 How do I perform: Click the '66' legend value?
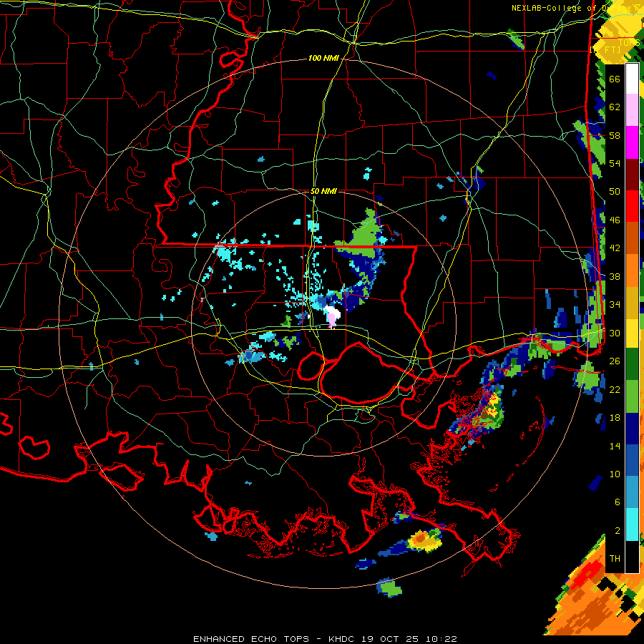click(x=615, y=79)
